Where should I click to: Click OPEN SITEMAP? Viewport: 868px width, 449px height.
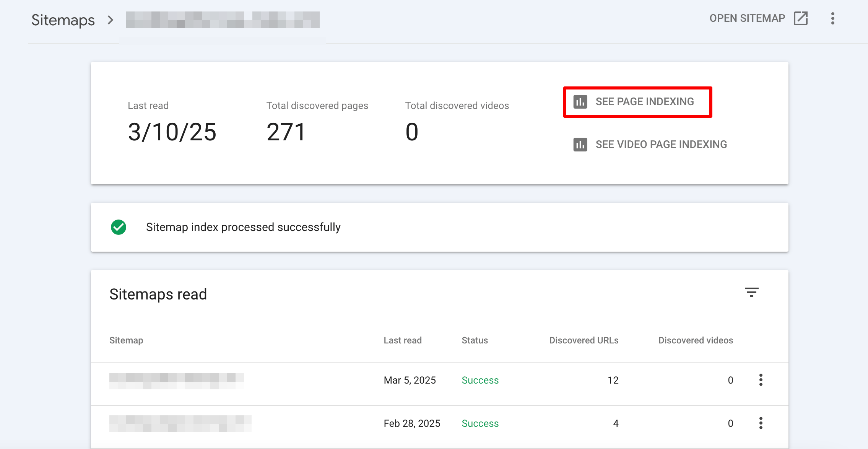tap(748, 18)
